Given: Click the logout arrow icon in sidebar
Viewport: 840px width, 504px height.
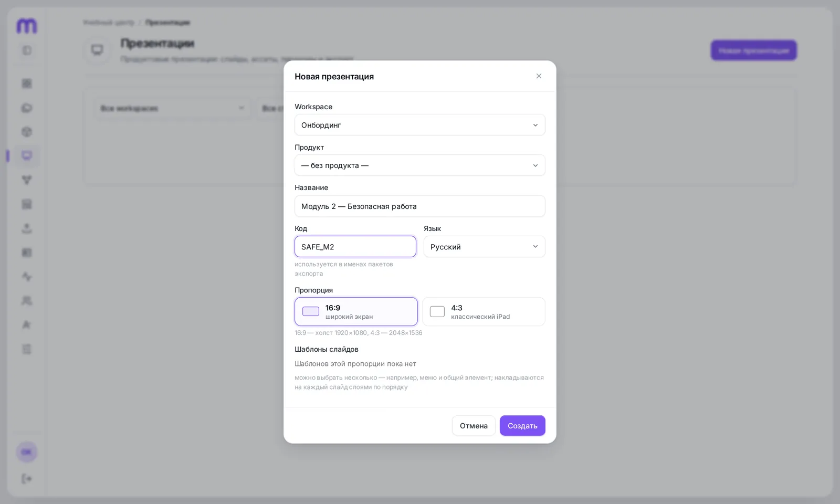Looking at the screenshot, I should (x=27, y=479).
